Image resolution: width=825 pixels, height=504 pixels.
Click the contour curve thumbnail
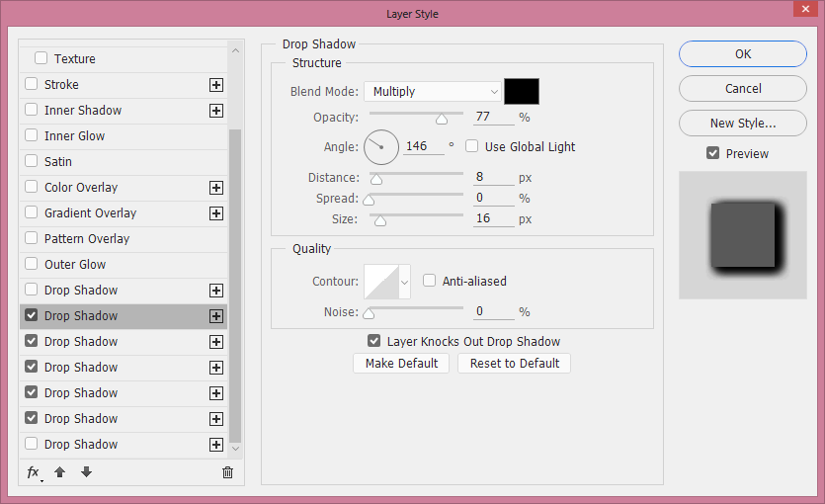point(381,282)
